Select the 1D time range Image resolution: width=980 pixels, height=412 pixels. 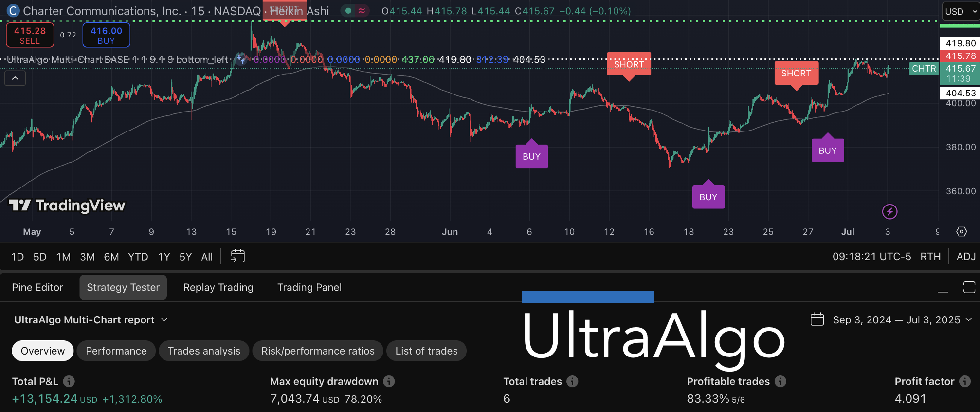pyautogui.click(x=18, y=257)
